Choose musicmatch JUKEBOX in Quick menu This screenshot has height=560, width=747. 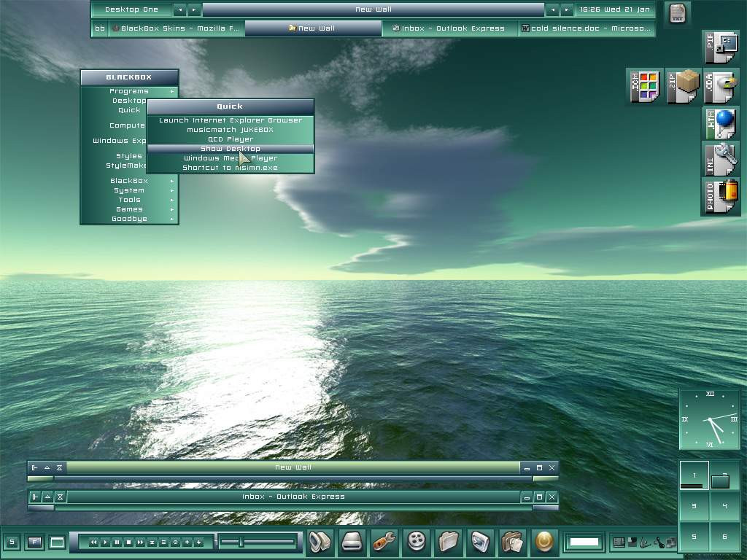(231, 130)
